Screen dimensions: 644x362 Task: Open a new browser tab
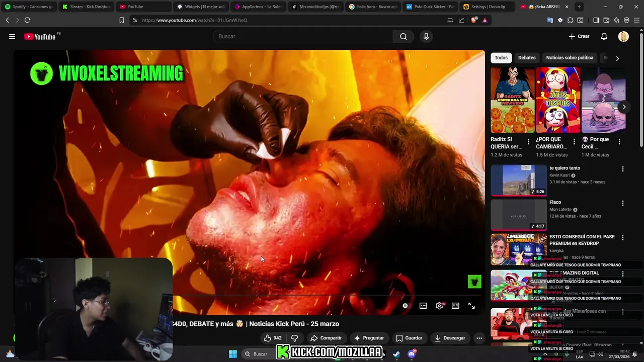(x=579, y=7)
